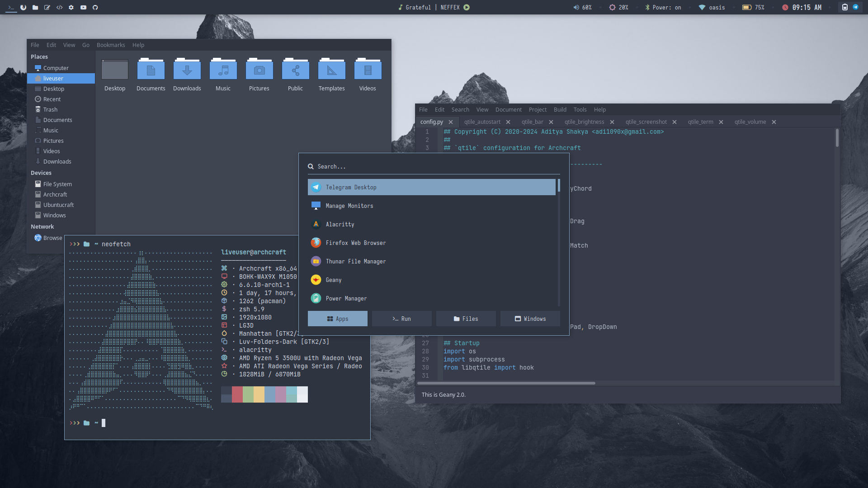Screen dimensions: 868x488
Task: Click the Geany launcher icon
Action: (316, 280)
